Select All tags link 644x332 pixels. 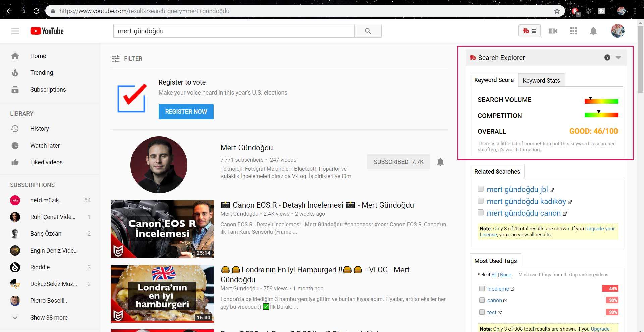(x=494, y=275)
